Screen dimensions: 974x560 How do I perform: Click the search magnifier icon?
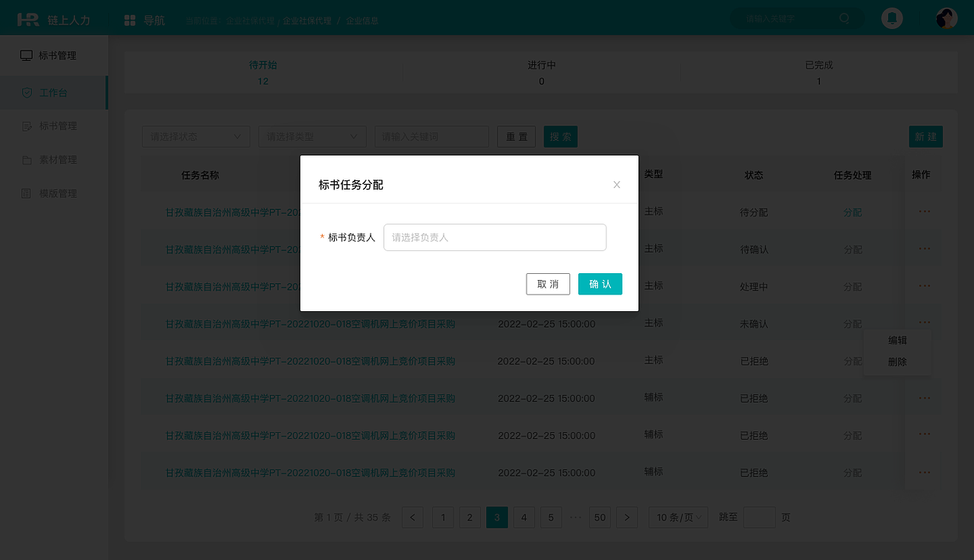pos(845,17)
